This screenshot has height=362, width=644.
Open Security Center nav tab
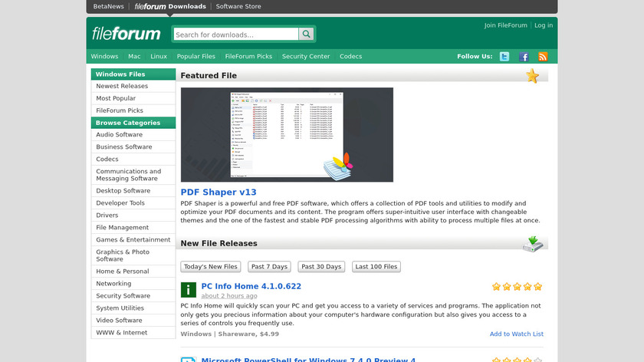pos(306,56)
